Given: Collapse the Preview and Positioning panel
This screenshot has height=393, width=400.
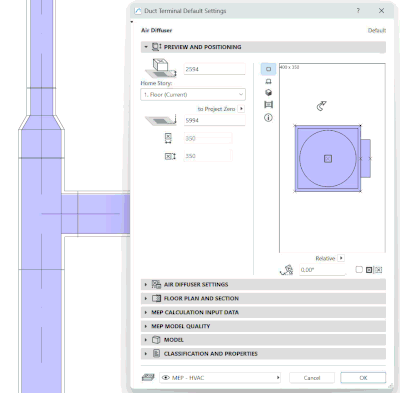Looking at the screenshot, I should point(146,47).
